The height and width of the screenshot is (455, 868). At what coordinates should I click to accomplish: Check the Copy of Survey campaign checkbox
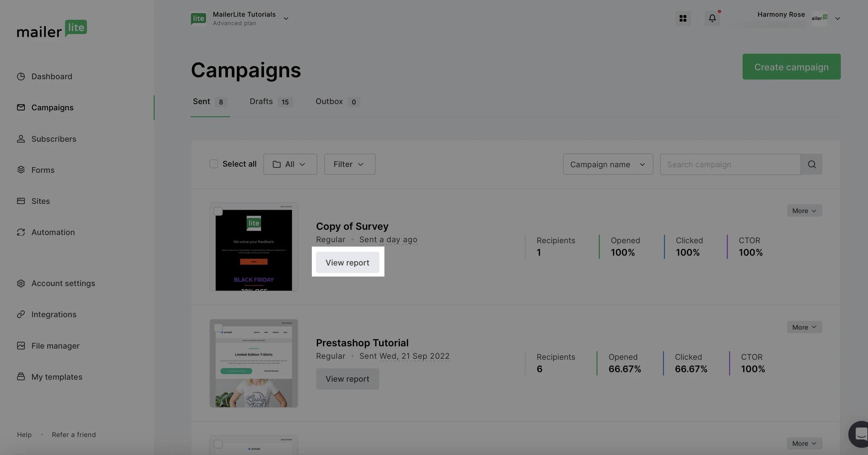pyautogui.click(x=218, y=211)
